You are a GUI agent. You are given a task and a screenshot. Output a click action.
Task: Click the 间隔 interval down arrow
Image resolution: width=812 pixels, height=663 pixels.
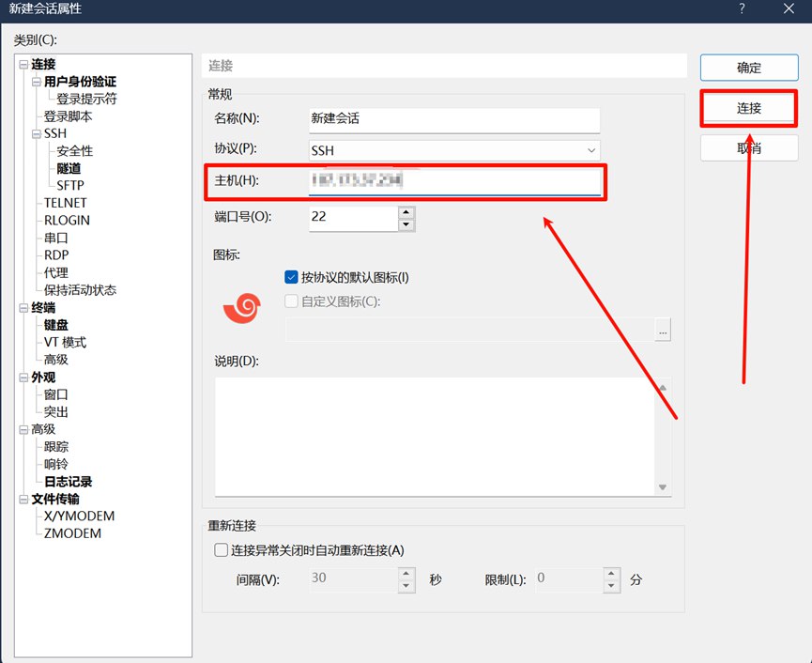[x=406, y=584]
